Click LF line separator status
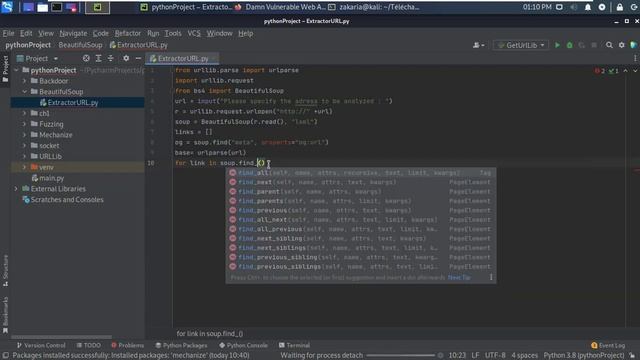This screenshot has height=360, width=640. pos(475,356)
